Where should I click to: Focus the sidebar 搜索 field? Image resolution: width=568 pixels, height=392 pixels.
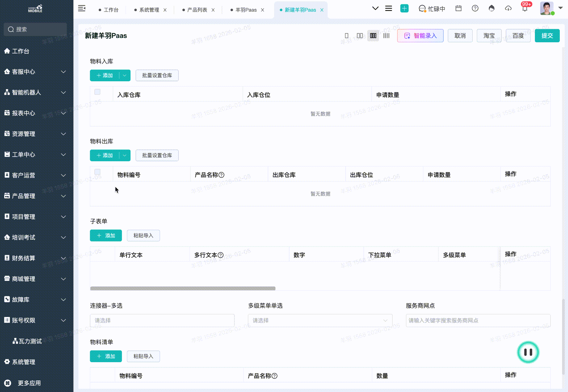(x=35, y=29)
